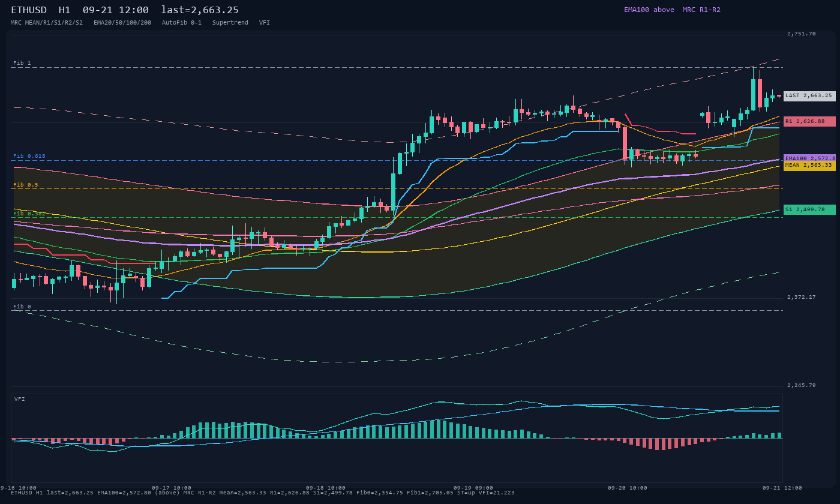Click the MRC MEAN/R1/S1/R2/S2 legend entry
Screen dimensions: 840x504
tap(47, 22)
